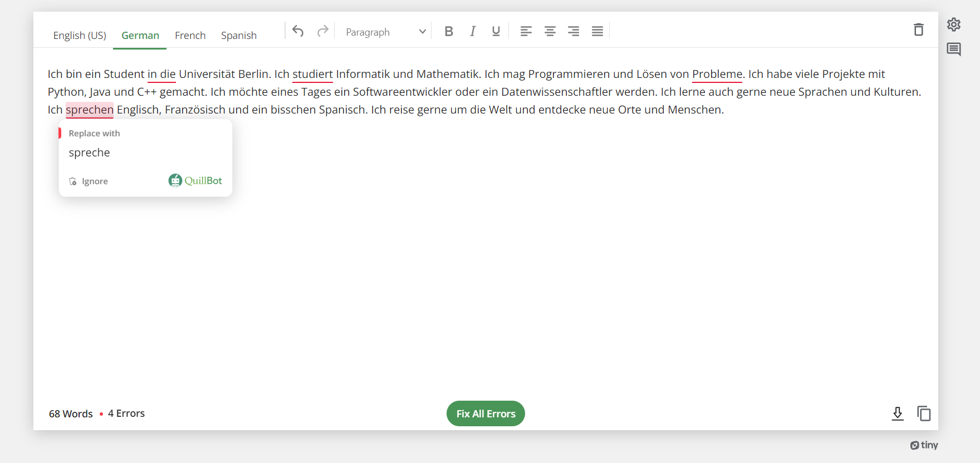The height and width of the screenshot is (463, 980).
Task: Open settings gear icon
Action: coord(954,24)
